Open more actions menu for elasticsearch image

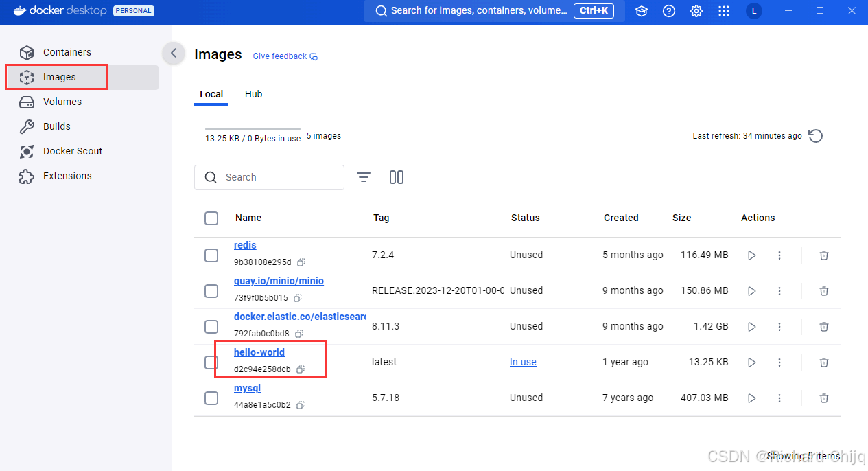[x=779, y=327]
